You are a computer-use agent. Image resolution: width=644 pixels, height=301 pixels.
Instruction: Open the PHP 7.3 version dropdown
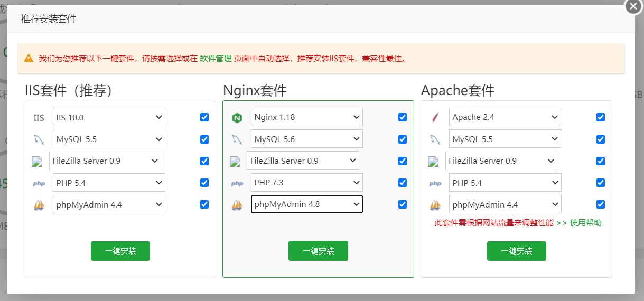click(307, 183)
